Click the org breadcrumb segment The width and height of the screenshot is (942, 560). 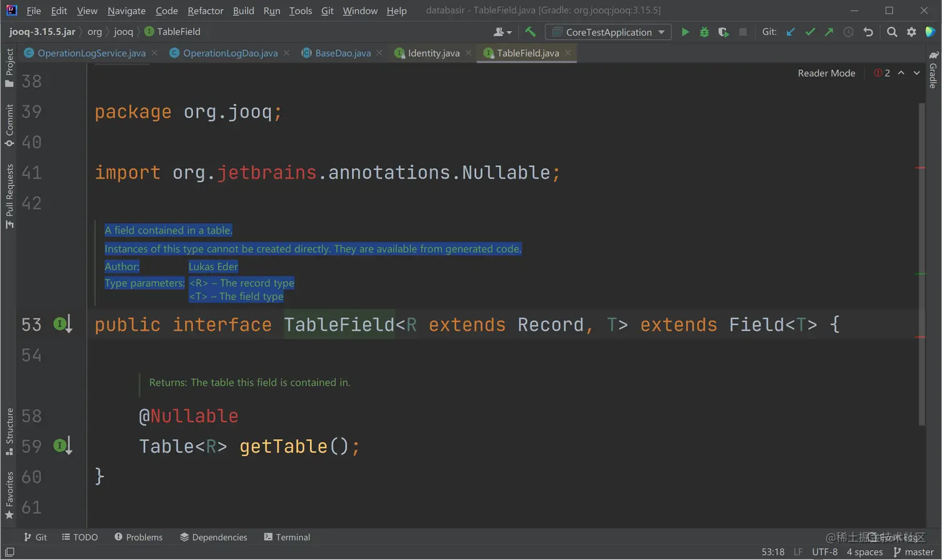pyautogui.click(x=95, y=32)
